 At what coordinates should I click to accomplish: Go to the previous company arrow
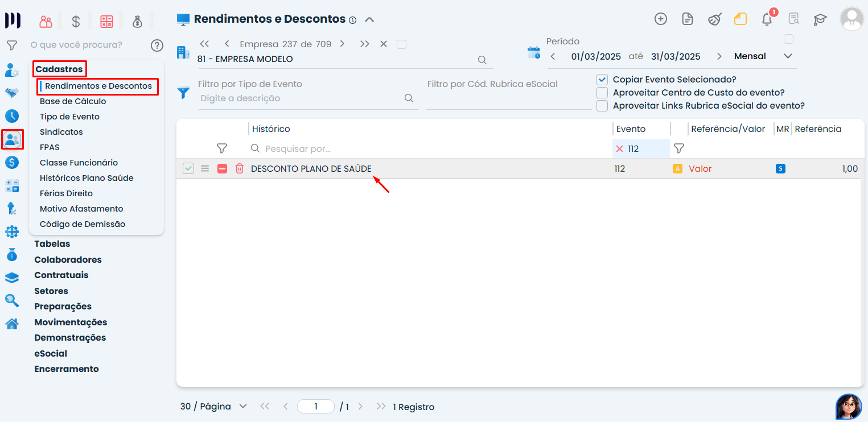click(x=227, y=44)
